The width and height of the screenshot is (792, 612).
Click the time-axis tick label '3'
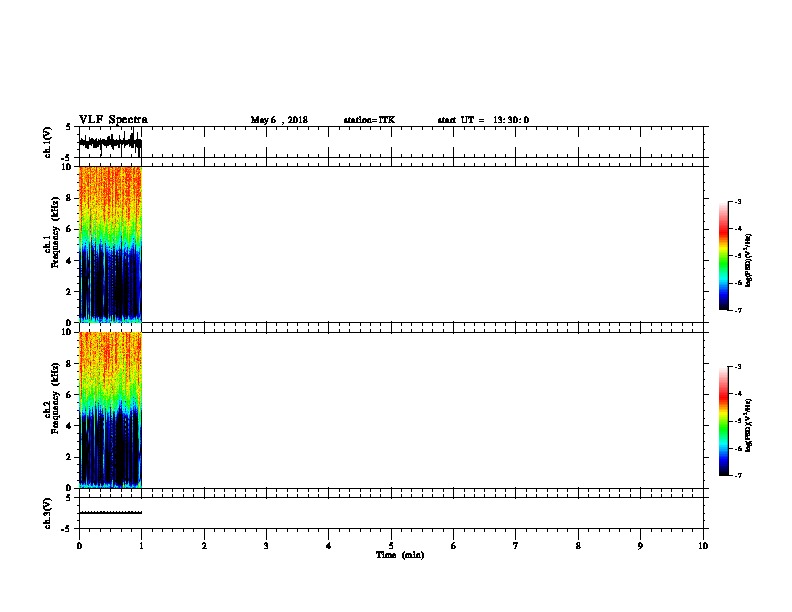pos(266,545)
